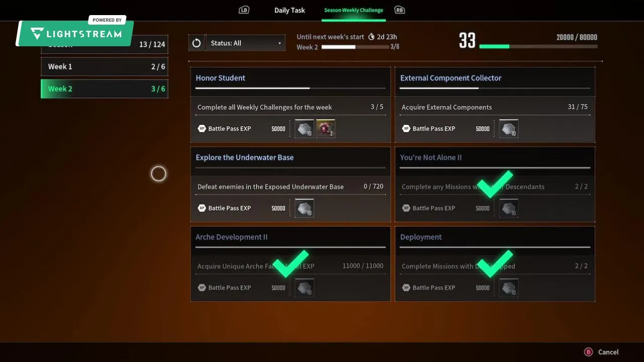
Task: Select the RB bumper icon
Action: 399,10
